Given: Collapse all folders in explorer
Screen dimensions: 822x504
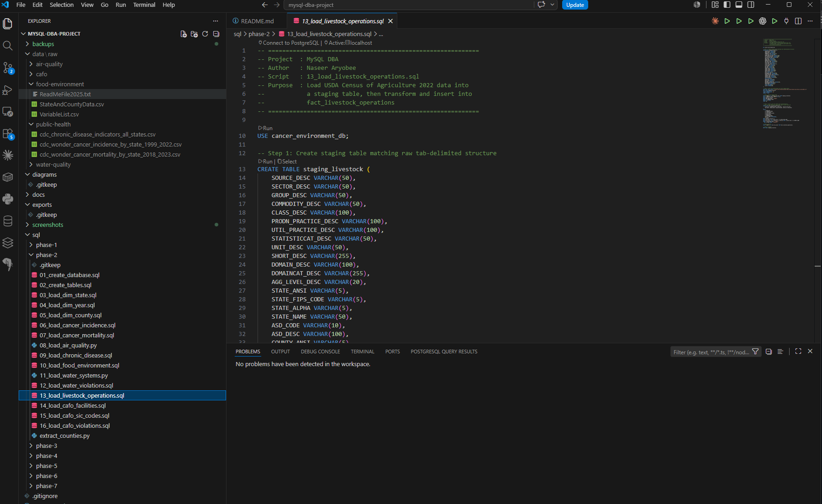Looking at the screenshot, I should (x=216, y=34).
